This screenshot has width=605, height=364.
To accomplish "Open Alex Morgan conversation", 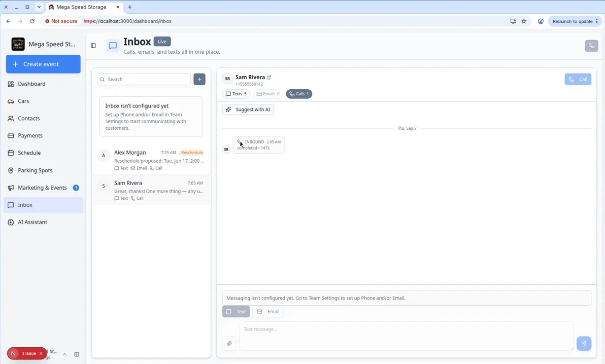I will tap(151, 160).
